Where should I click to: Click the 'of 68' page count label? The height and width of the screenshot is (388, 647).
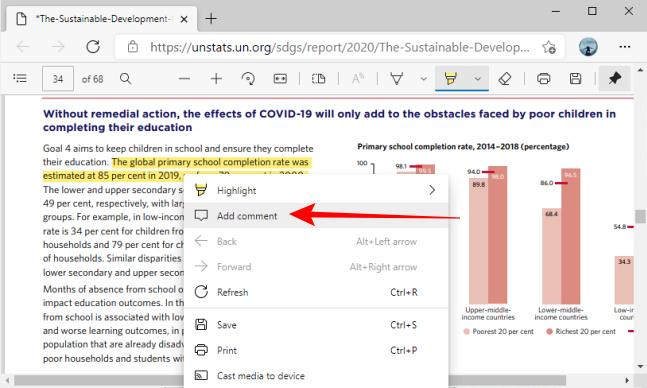pos(92,79)
